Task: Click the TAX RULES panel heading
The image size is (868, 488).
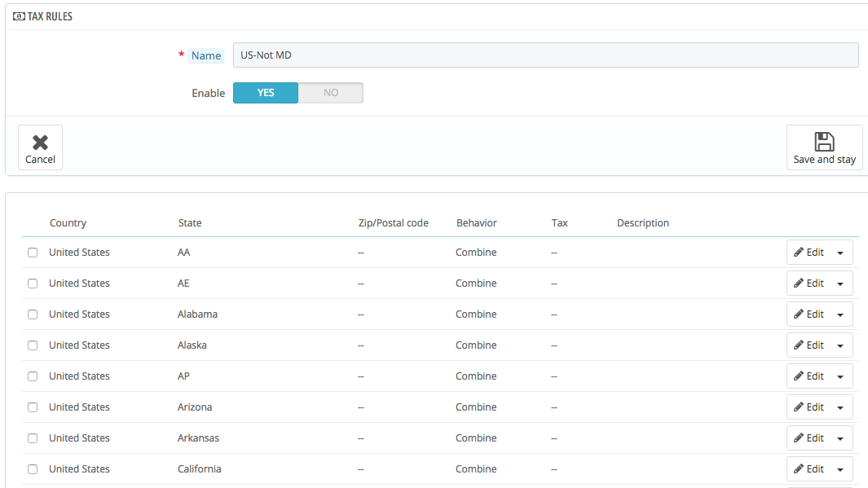Action: (50, 16)
